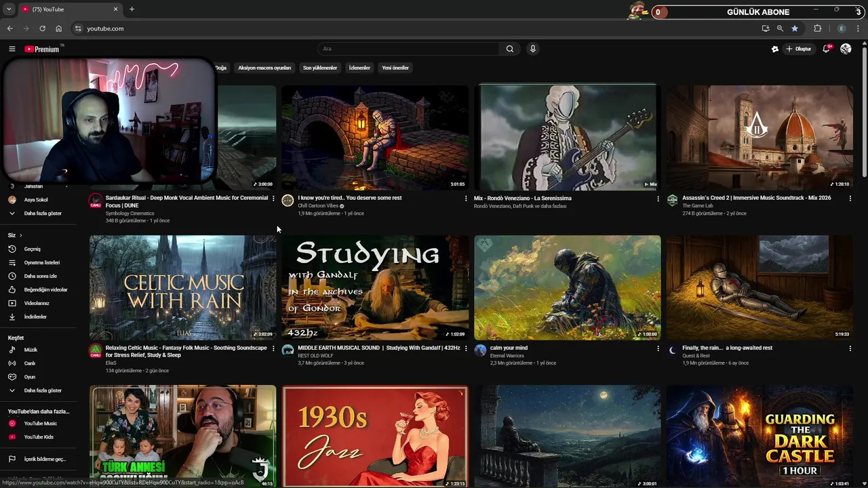Screen dimensions: 868x488
Task: Open Daha sonra izle list
Action: tap(40, 276)
